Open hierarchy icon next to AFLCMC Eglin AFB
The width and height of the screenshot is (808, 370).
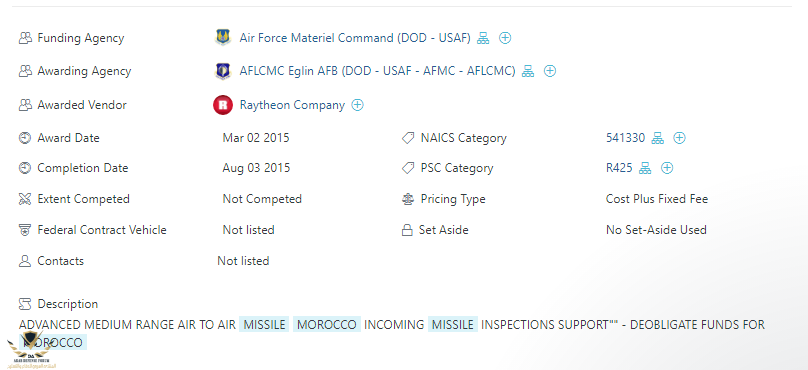528,71
